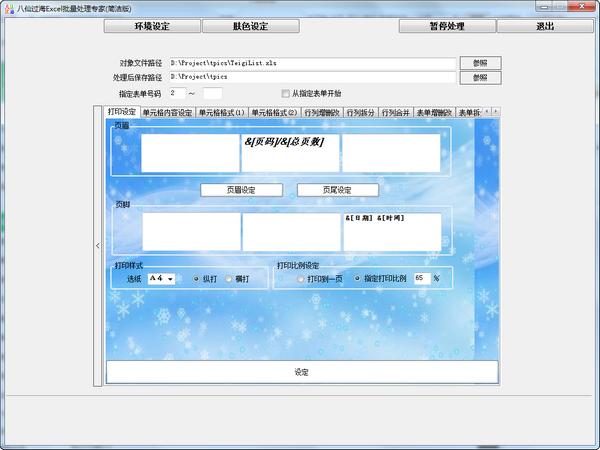This screenshot has width=600, height=450.
Task: Select 打印到一页 radio button
Action: tap(300, 279)
